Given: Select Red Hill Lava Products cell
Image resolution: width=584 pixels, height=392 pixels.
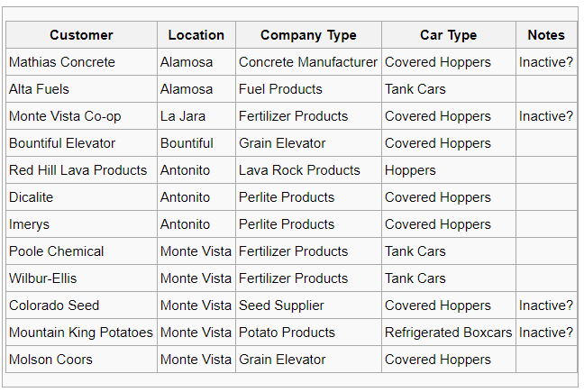Looking at the screenshot, I should coord(82,170).
